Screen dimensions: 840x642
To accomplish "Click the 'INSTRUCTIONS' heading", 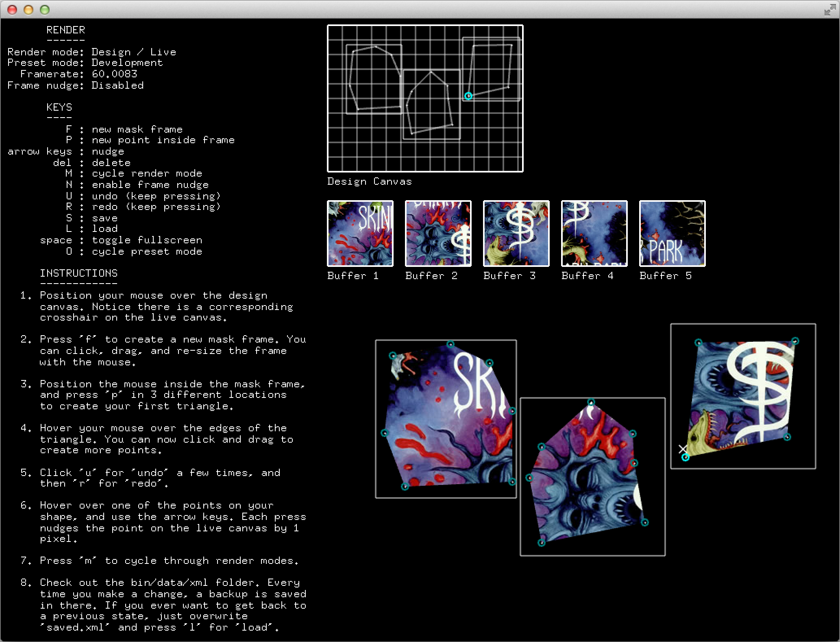I will 79,273.
